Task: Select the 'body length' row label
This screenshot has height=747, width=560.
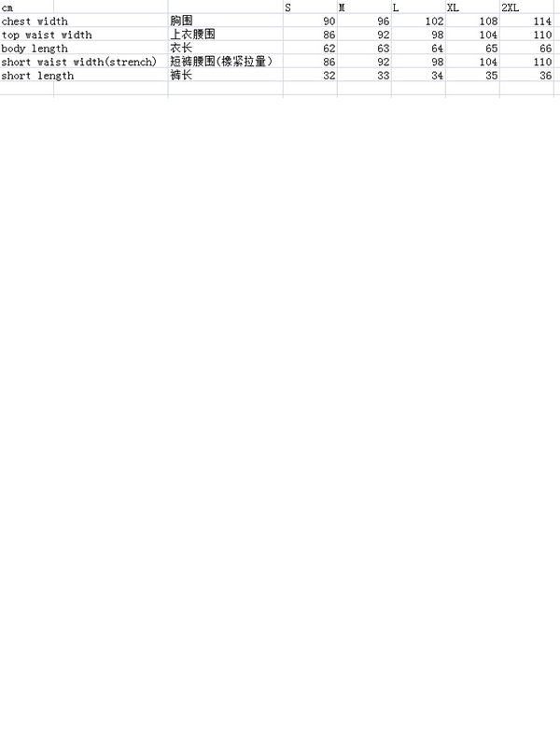Action: (84, 49)
